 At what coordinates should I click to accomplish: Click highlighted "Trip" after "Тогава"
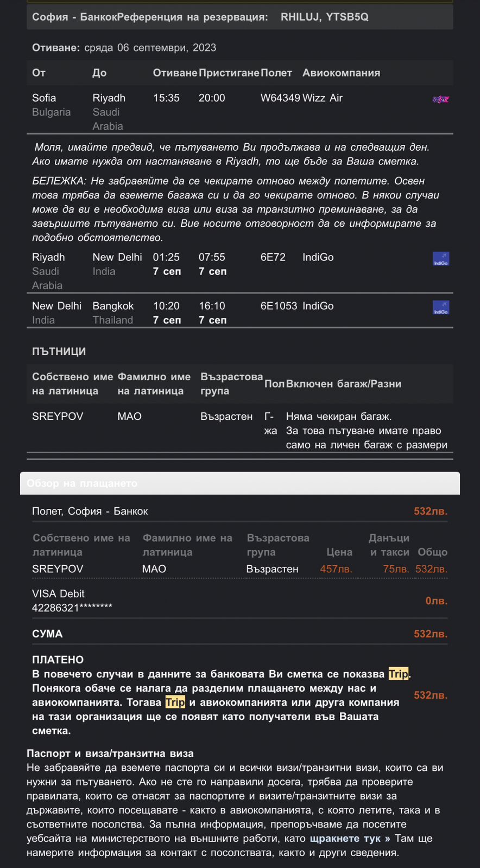tap(175, 702)
